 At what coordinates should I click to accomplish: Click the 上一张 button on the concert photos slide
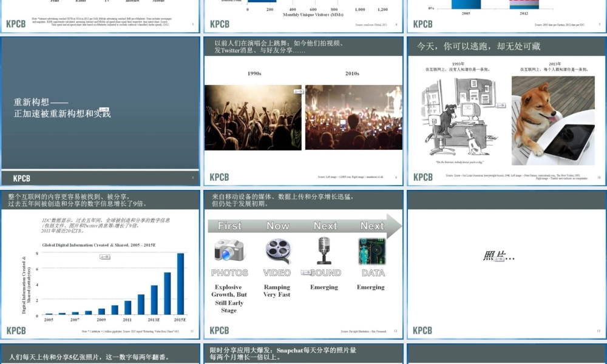pos(299,92)
